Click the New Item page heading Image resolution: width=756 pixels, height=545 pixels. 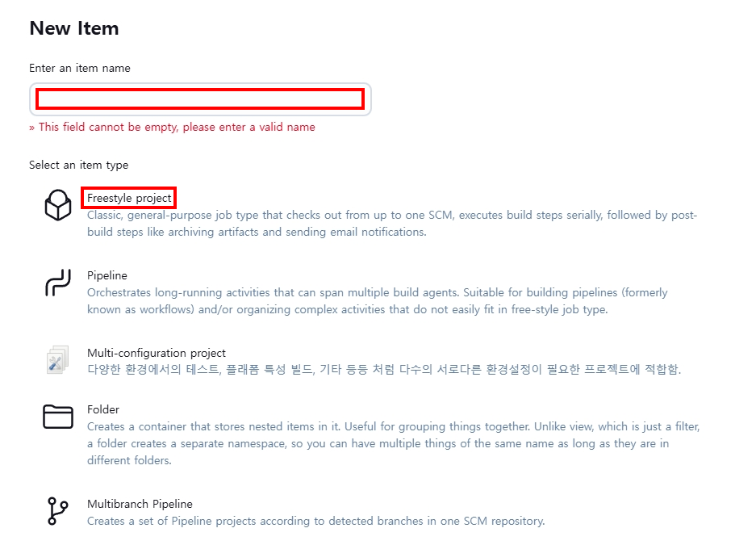[73, 28]
